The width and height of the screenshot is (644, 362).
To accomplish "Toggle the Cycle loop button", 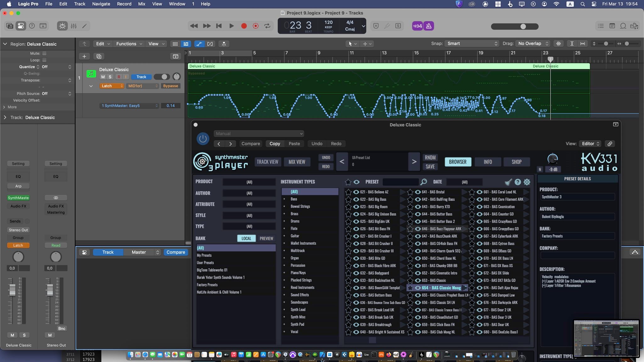I will [267, 26].
